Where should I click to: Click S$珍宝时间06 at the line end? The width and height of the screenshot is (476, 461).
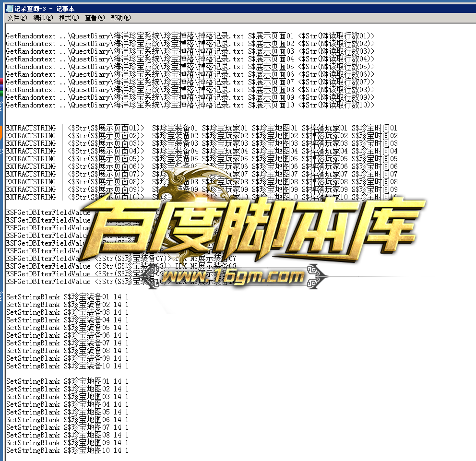click(375, 166)
